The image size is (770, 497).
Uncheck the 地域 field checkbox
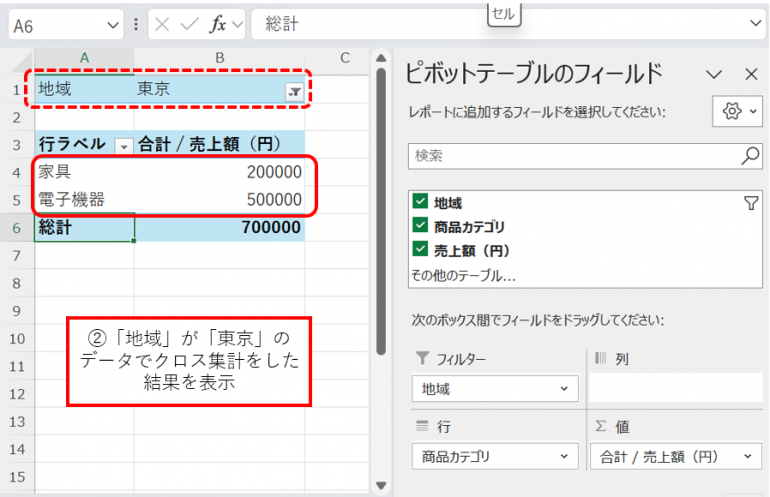tap(421, 203)
